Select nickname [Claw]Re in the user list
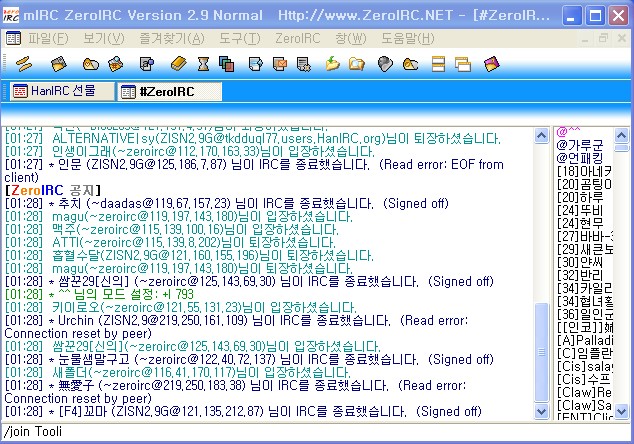The width and height of the screenshot is (634, 444). (584, 392)
